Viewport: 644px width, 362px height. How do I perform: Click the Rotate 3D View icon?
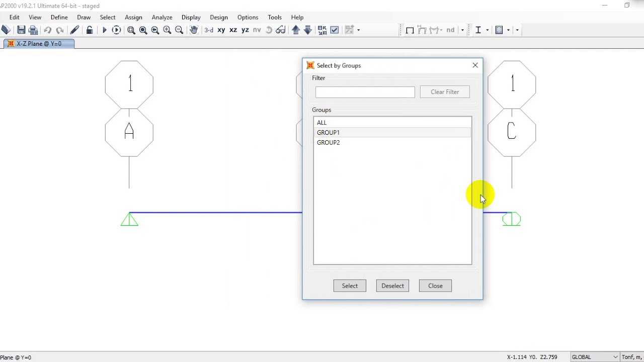coord(269,30)
